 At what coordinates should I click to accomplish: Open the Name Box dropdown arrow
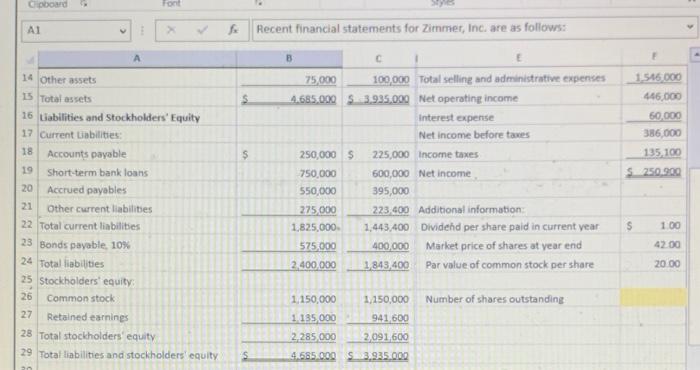tap(123, 31)
